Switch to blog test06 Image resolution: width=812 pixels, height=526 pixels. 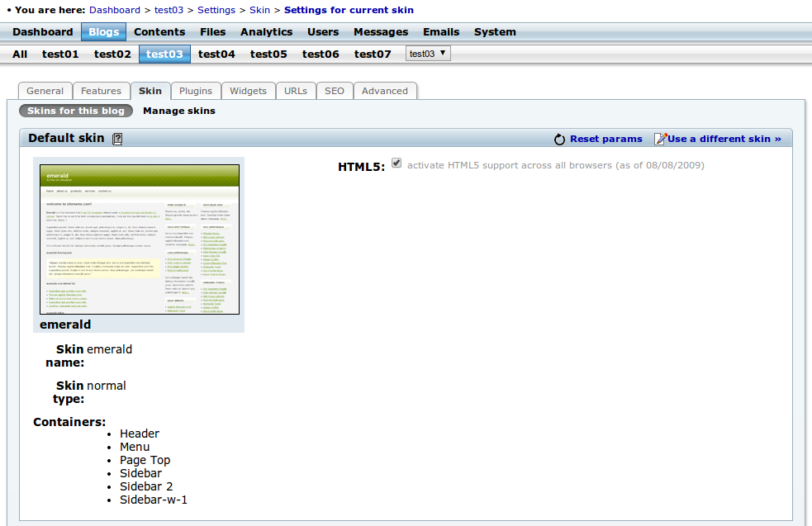pyautogui.click(x=321, y=54)
